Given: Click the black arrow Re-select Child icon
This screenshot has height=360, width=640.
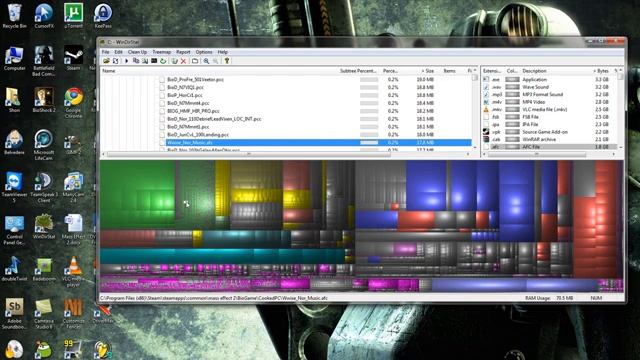Looking at the screenshot, I should click(x=126, y=61).
